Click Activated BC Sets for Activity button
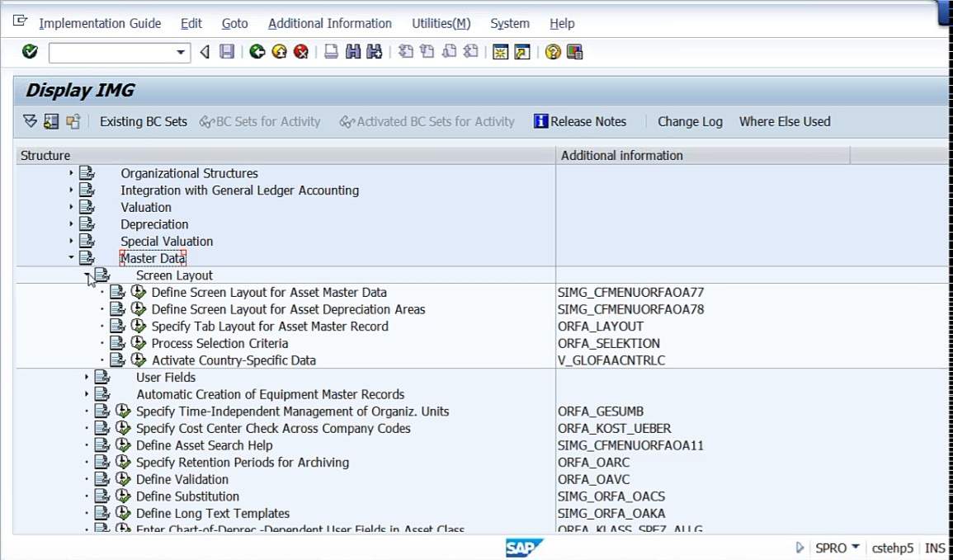953x560 pixels. pos(427,121)
